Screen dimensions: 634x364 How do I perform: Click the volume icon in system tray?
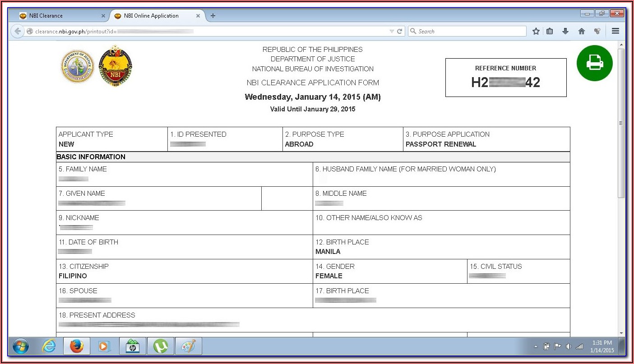(x=569, y=346)
